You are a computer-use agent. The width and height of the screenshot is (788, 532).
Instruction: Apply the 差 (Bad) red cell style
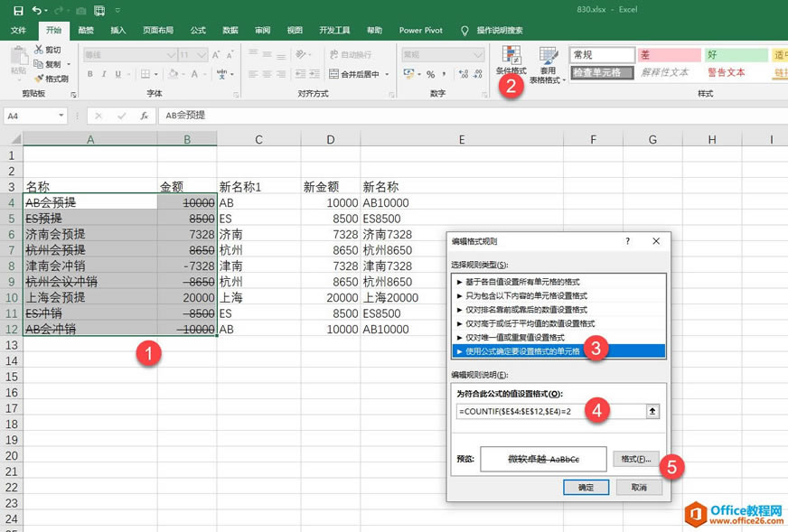click(x=670, y=54)
